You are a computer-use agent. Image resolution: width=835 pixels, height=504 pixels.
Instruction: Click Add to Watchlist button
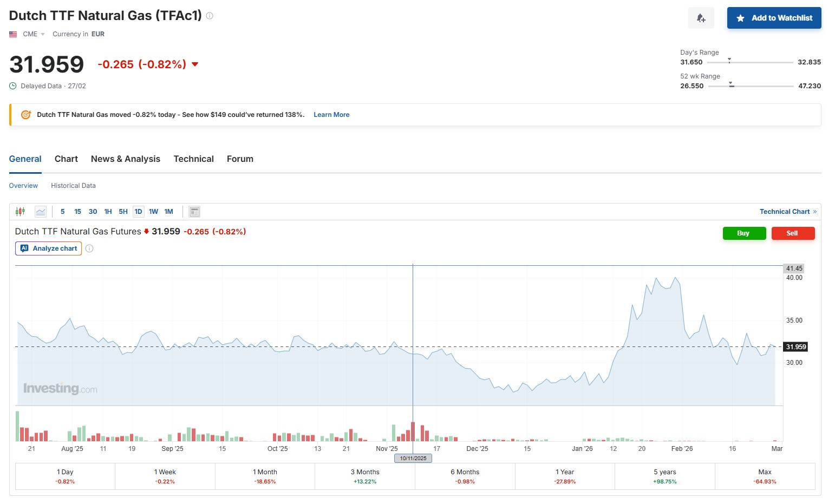coord(774,18)
